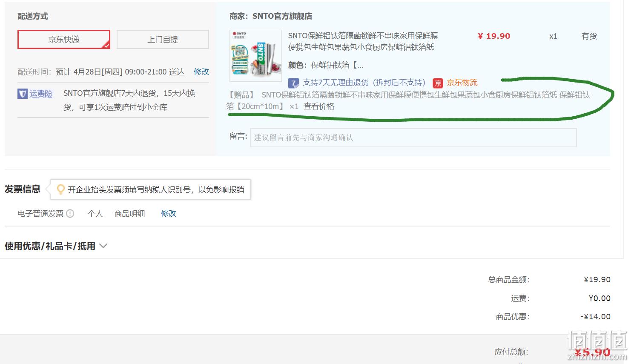Image resolution: width=631 pixels, height=364 pixels.
Task: Click 查看价格 for the gift item
Action: pos(319,106)
